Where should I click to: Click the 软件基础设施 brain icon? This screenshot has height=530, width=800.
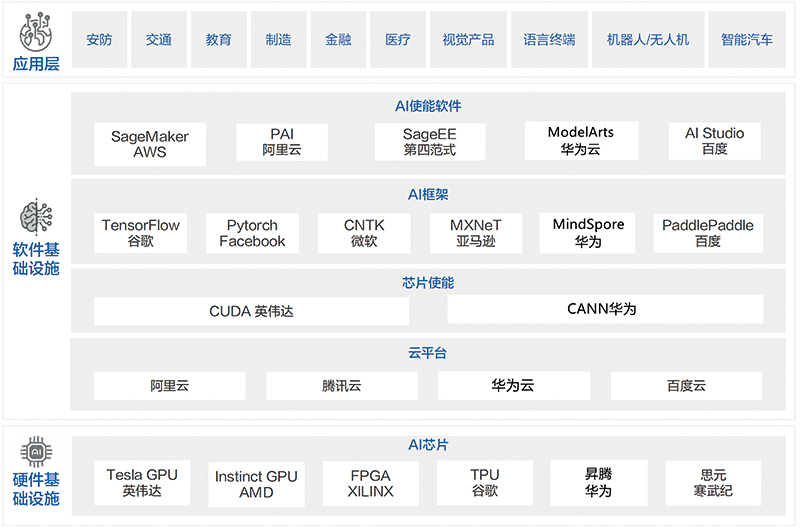coord(36,216)
